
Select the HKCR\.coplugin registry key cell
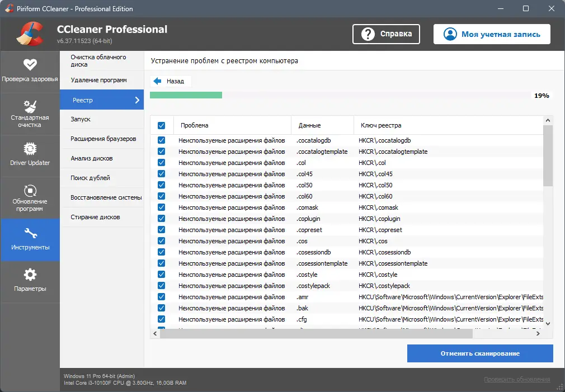(x=379, y=218)
